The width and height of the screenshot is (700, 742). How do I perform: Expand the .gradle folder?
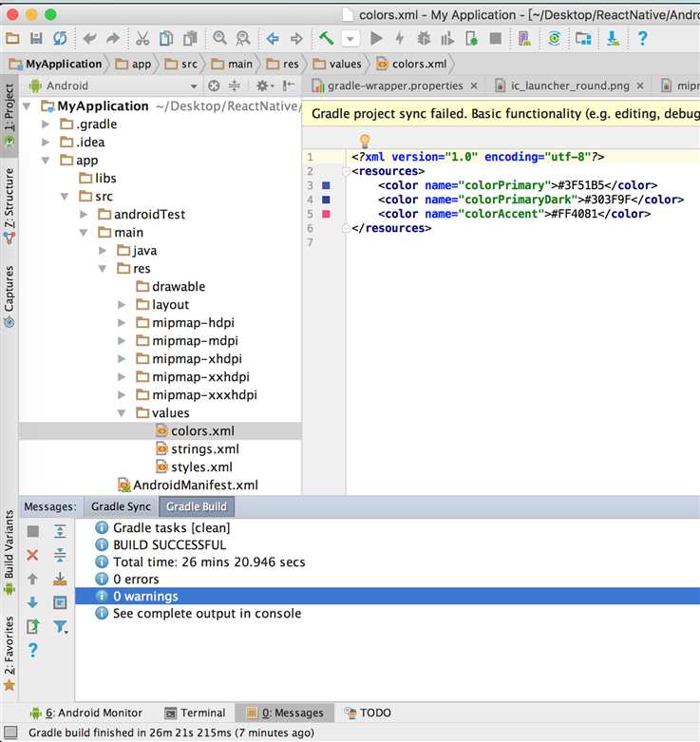[x=46, y=124]
